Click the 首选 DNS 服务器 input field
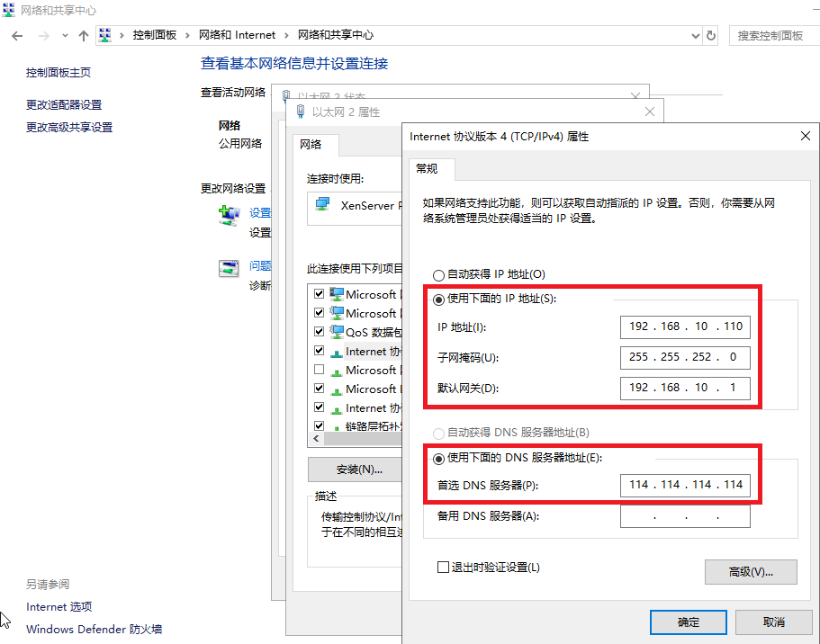This screenshot has height=644, width=820. coord(684,484)
